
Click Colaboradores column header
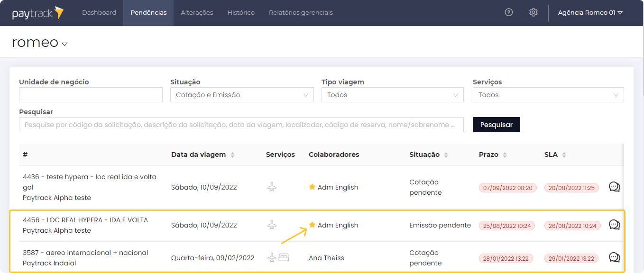click(334, 155)
